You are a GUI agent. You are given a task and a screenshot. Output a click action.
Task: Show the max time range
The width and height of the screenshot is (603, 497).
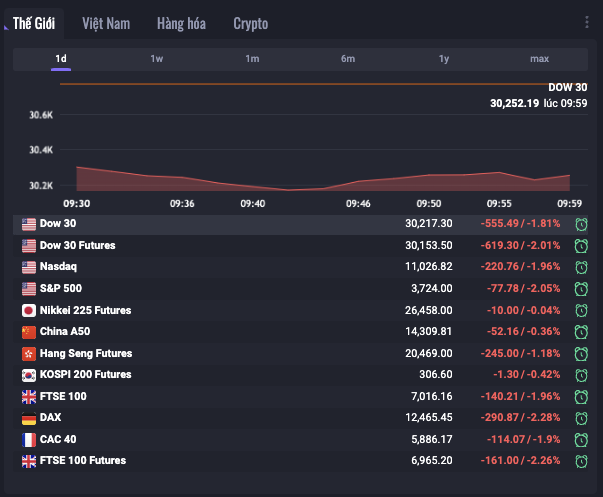point(539,59)
